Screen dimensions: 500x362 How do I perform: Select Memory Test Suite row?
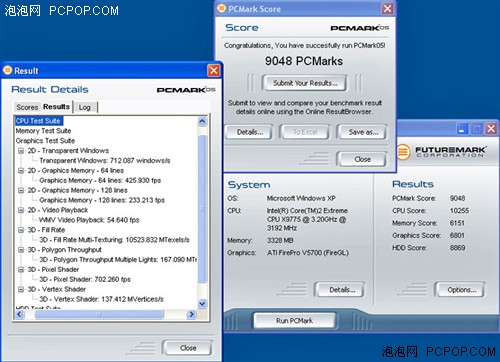pos(43,131)
